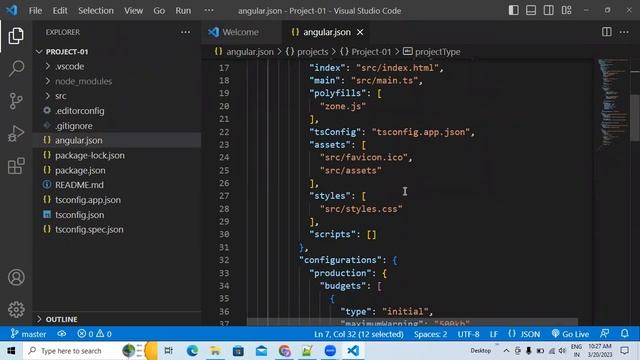640x360 pixels.
Task: Select angular.json in explorer
Action: click(117, 140)
